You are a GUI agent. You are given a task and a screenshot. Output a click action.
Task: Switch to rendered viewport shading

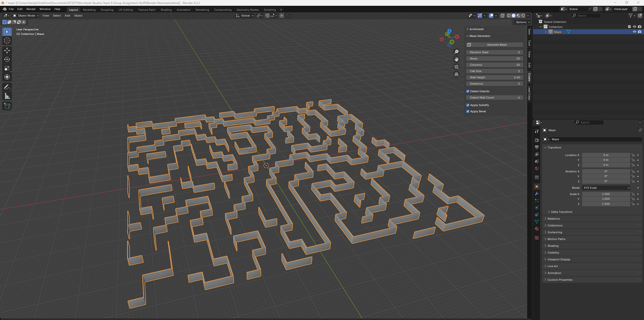pos(523,16)
